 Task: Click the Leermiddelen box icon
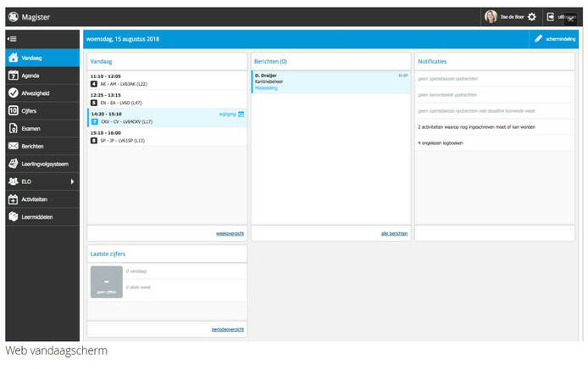tap(13, 217)
